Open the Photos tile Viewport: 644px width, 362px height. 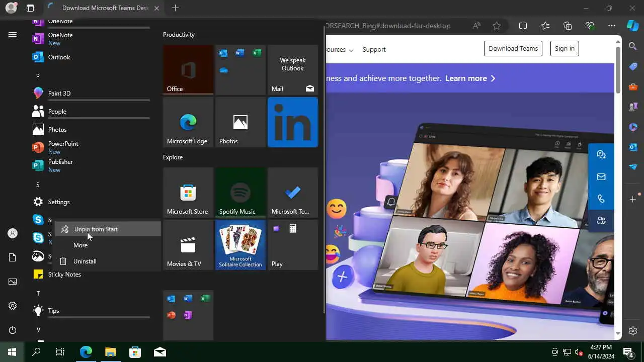click(x=240, y=122)
